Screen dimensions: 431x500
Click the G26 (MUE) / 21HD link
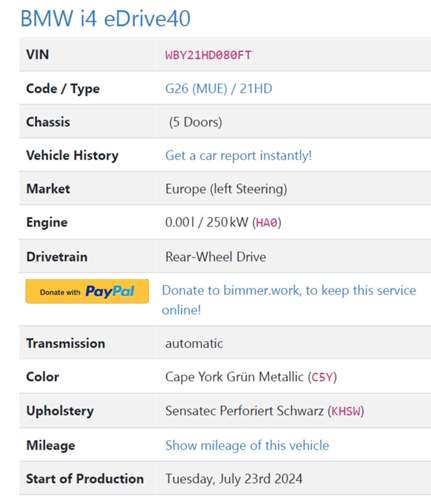coord(219,89)
